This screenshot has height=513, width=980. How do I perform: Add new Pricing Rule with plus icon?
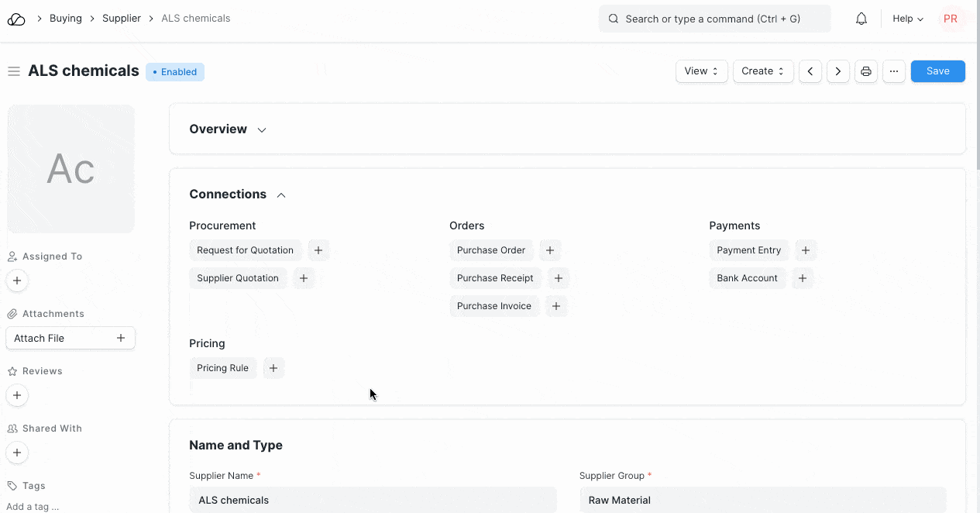[x=273, y=368]
